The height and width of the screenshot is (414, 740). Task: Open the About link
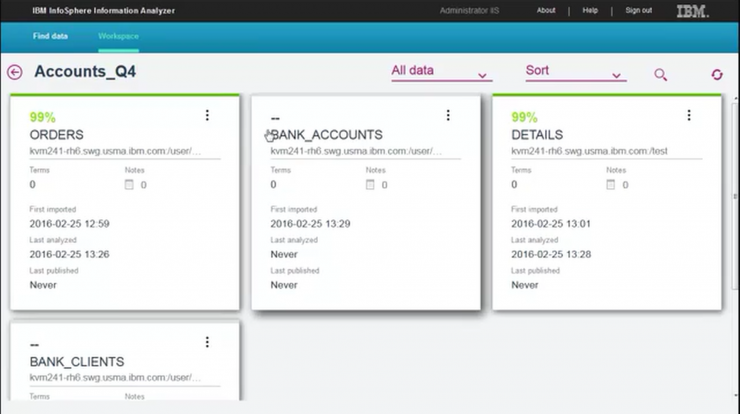click(546, 10)
